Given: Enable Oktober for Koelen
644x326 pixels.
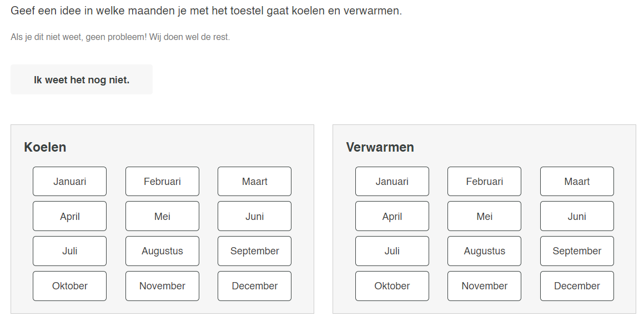Looking at the screenshot, I should 69,286.
